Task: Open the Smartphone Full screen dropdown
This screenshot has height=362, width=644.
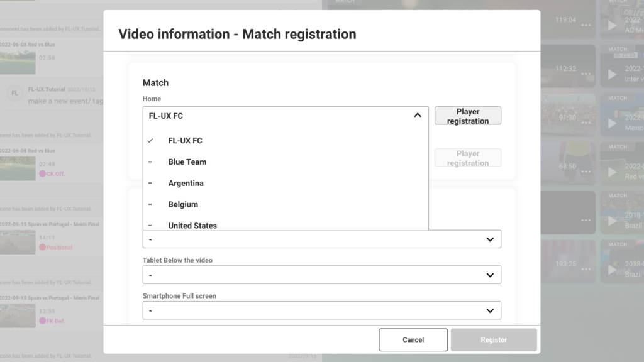Action: 321,310
